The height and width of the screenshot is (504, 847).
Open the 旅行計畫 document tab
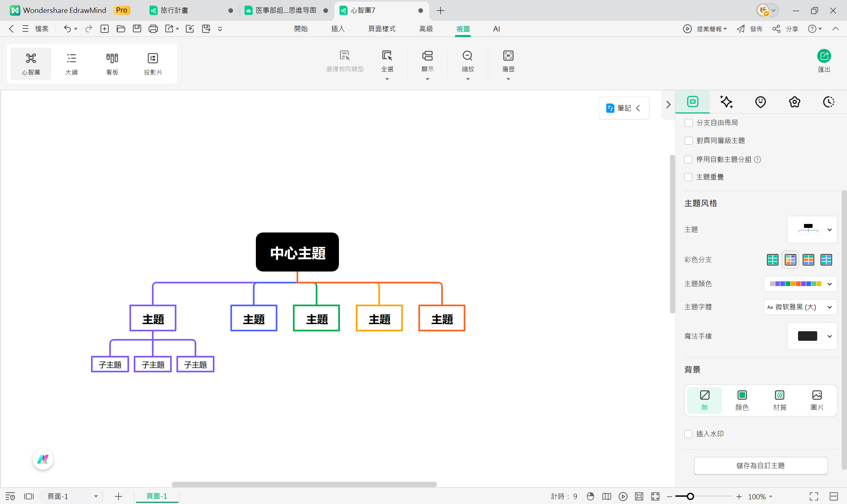coord(174,10)
